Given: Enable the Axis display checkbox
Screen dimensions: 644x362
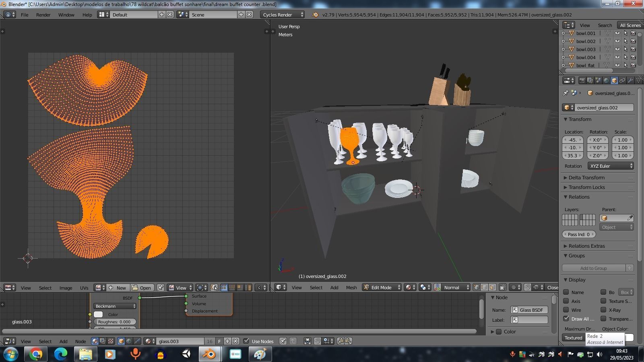Looking at the screenshot, I should tap(566, 301).
